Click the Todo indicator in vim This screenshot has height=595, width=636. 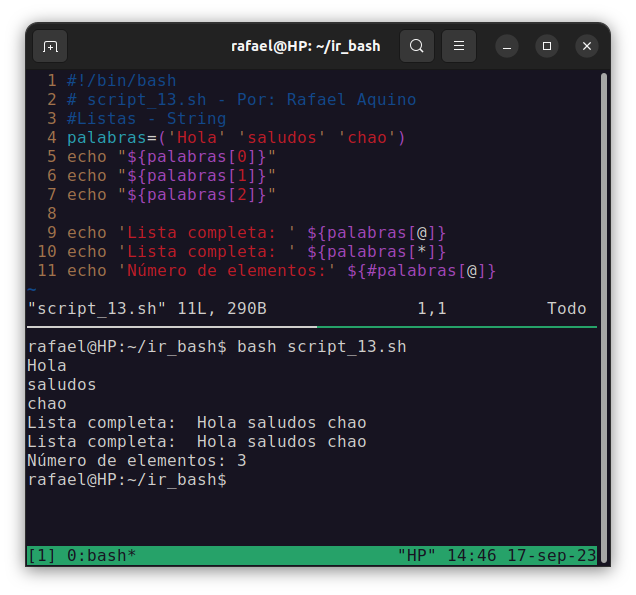pyautogui.click(x=566, y=309)
